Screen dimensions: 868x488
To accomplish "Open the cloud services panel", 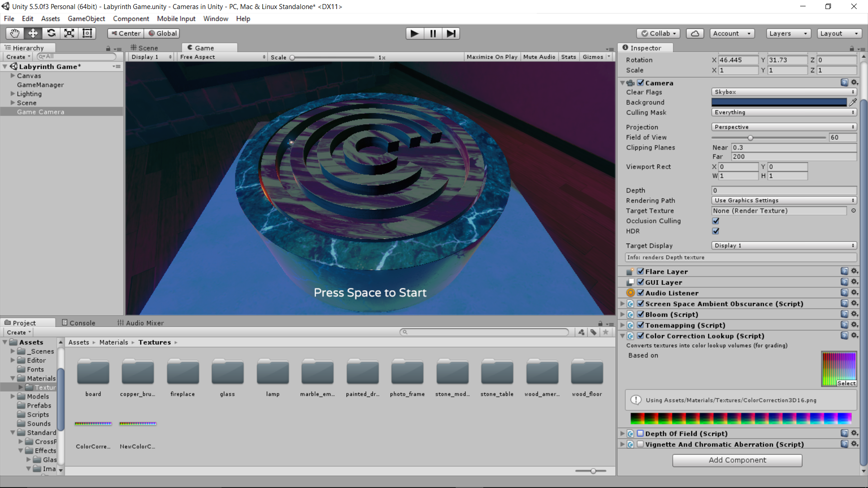I will [x=695, y=33].
